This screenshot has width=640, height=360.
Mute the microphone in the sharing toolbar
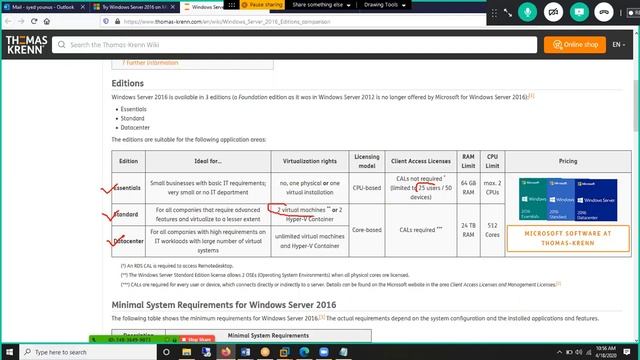527,12
